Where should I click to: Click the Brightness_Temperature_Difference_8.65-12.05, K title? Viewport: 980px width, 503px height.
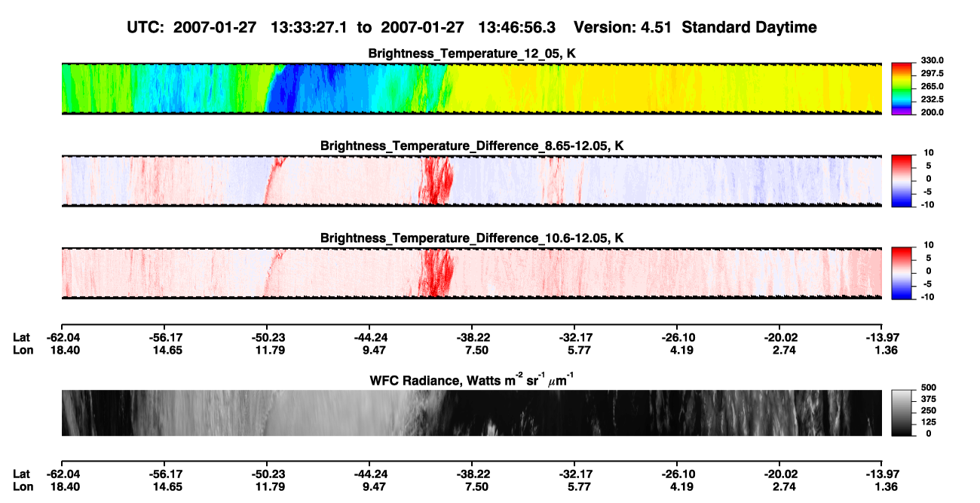coord(472,146)
